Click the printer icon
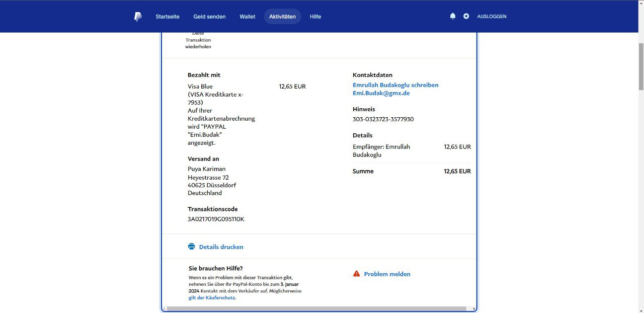Viewport: 644px width, 313px height. (x=191, y=247)
